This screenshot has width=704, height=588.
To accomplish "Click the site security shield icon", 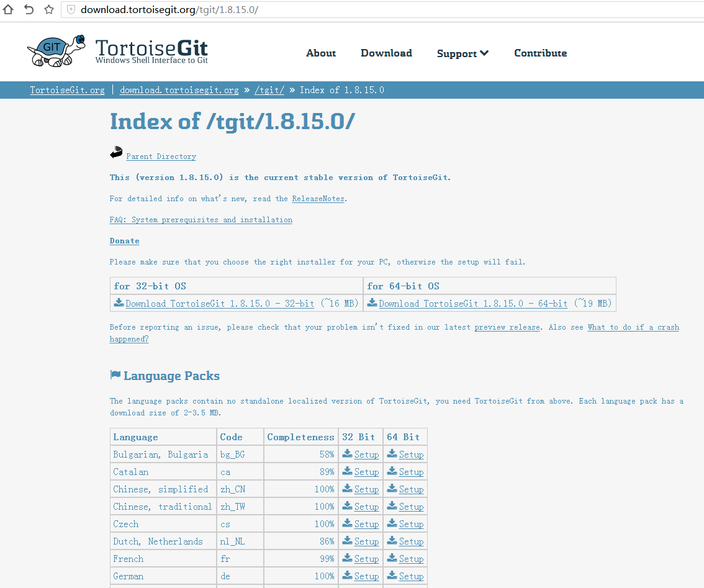I will pyautogui.click(x=71, y=9).
